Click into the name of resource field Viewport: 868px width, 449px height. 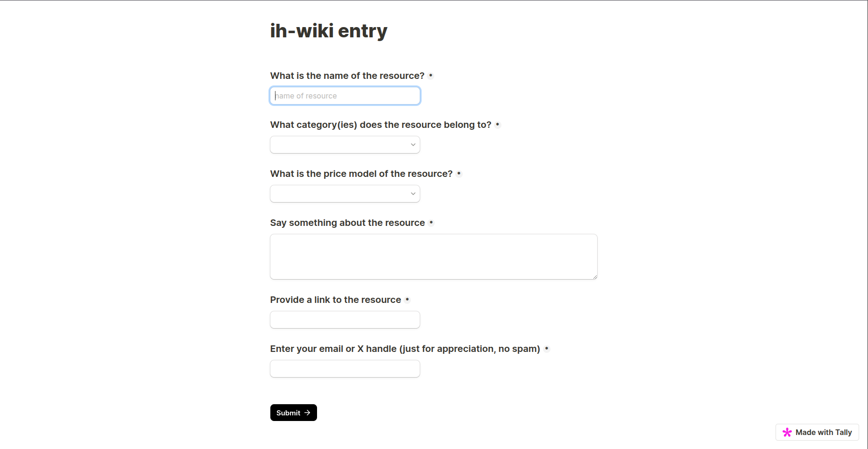click(345, 96)
